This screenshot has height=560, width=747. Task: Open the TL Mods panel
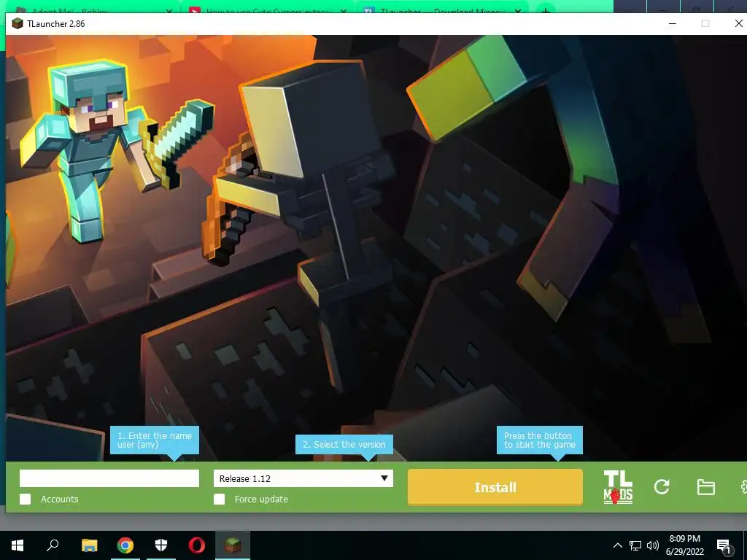pos(618,486)
